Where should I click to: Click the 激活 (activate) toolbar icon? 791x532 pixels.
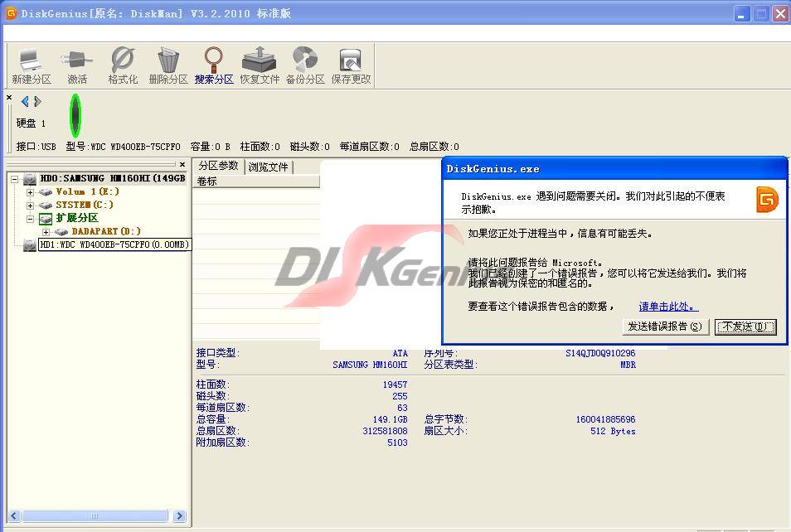(x=76, y=66)
